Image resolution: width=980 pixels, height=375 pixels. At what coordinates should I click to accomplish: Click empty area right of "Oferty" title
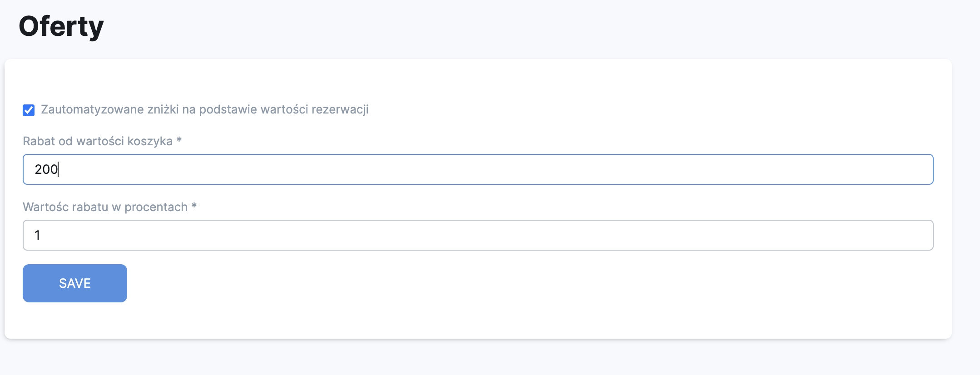(x=500, y=26)
